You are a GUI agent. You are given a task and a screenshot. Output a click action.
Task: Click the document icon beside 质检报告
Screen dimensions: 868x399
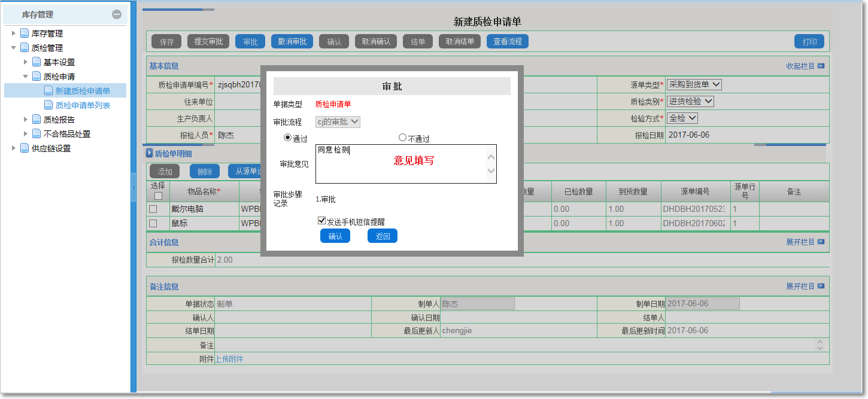(x=35, y=119)
